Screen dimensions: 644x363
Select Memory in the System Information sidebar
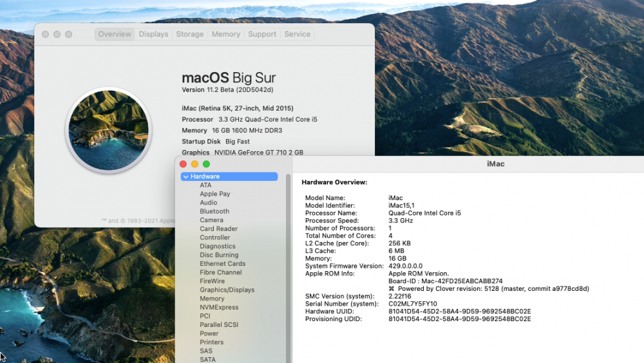point(212,299)
